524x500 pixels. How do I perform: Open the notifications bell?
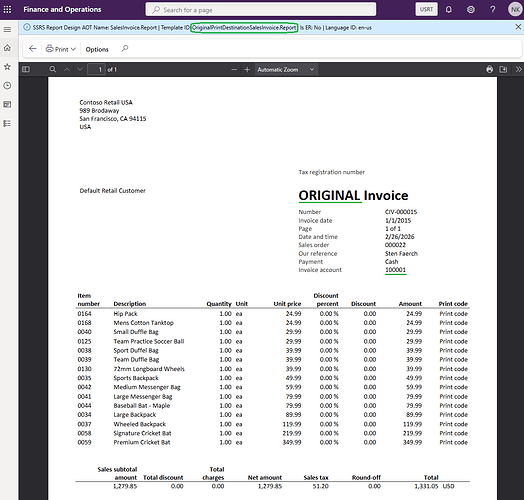click(x=448, y=9)
